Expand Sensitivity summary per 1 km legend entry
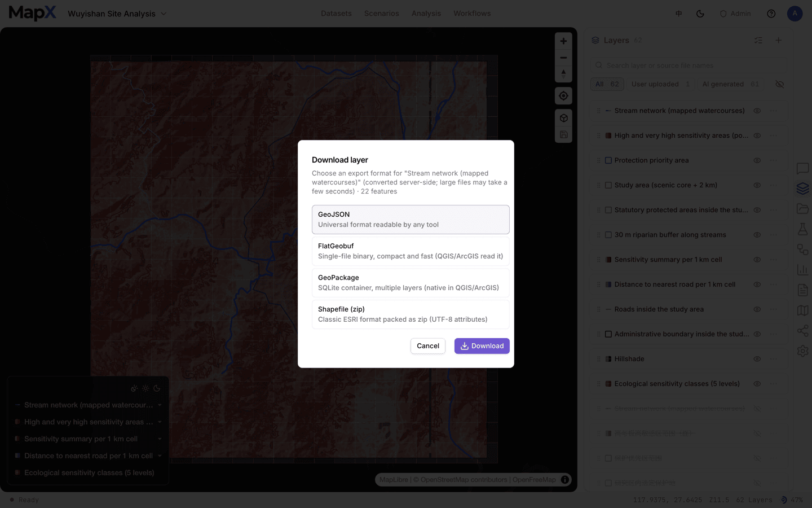Viewport: 812px width, 508px height. tap(160, 439)
